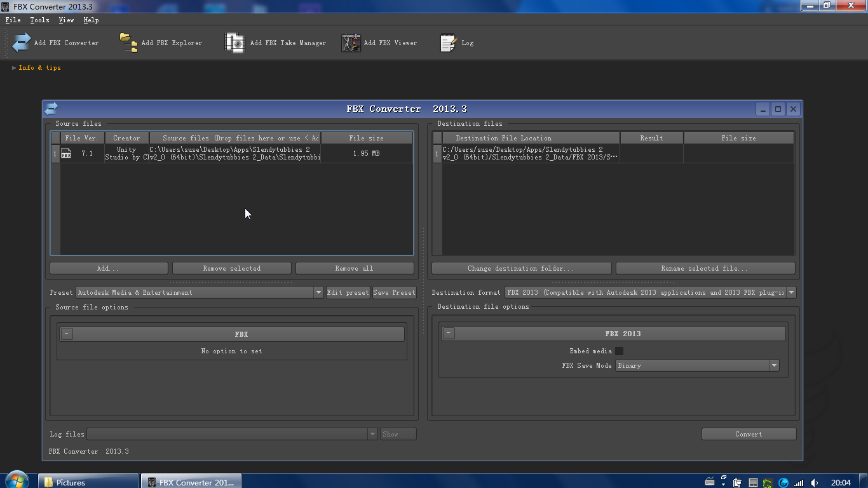Click the Remove all button
Screen dimensions: 868x488
point(355,268)
